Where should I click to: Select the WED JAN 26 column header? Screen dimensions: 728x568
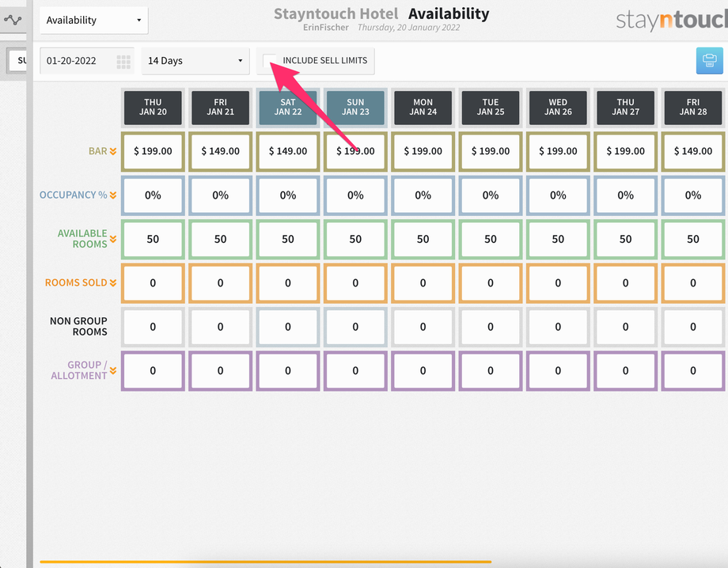coord(558,108)
